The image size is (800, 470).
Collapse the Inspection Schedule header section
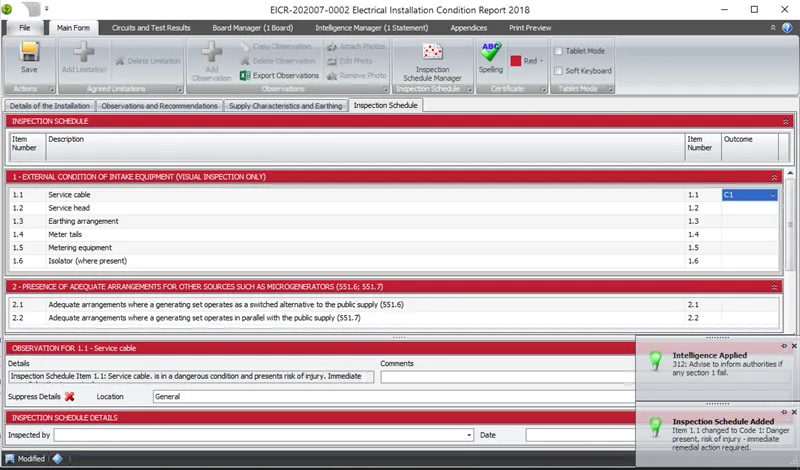tap(786, 121)
